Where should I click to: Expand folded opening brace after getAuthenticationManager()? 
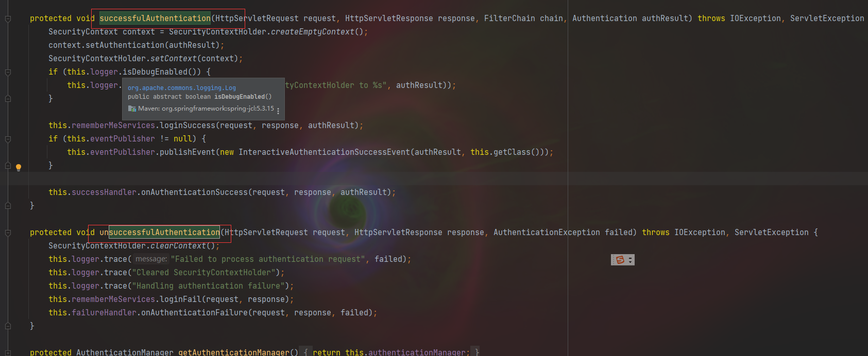click(305, 352)
